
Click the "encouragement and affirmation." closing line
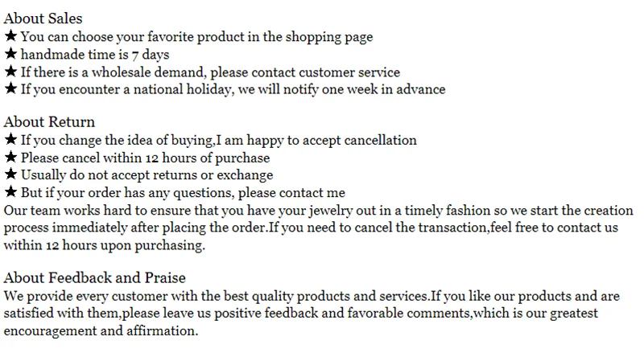click(x=101, y=330)
